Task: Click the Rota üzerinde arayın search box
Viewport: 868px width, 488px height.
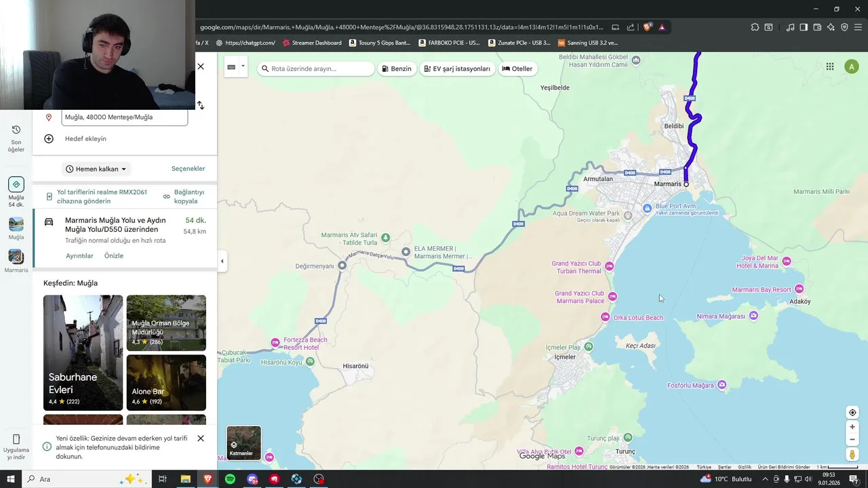Action: click(x=315, y=68)
